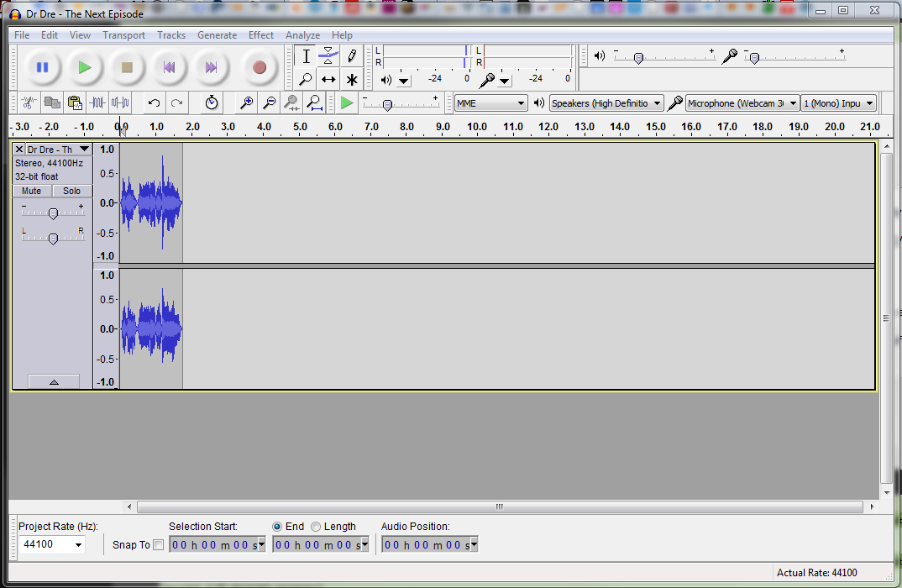Screen dimensions: 902x588
Task: Open the MME audio host dropdown
Action: [x=490, y=103]
